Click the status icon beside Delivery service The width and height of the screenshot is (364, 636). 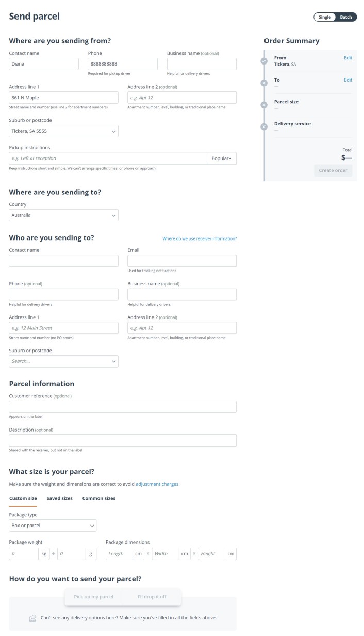point(264,125)
